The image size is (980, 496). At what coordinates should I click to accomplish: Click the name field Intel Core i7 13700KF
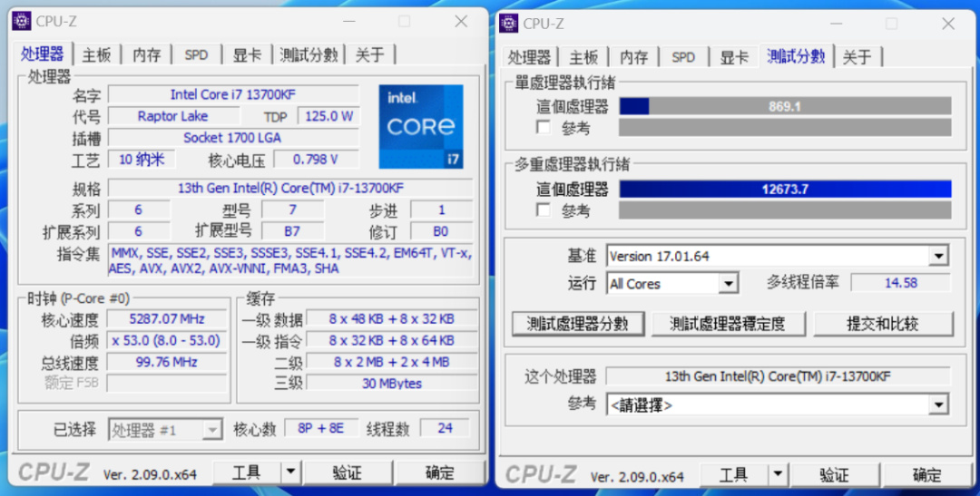pos(234,94)
